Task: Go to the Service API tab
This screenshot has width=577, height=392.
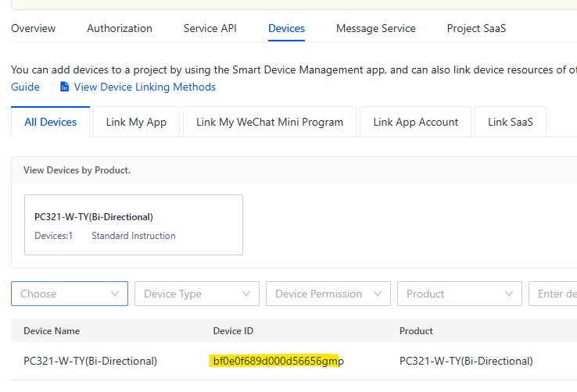Action: point(210,28)
